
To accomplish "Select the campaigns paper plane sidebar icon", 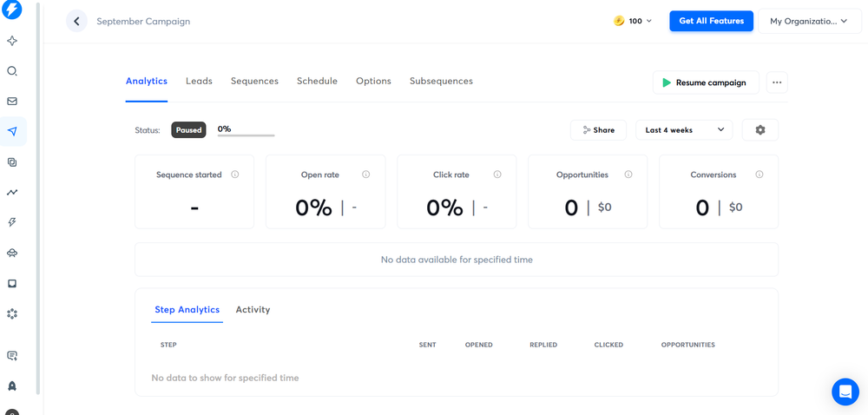I will point(12,132).
